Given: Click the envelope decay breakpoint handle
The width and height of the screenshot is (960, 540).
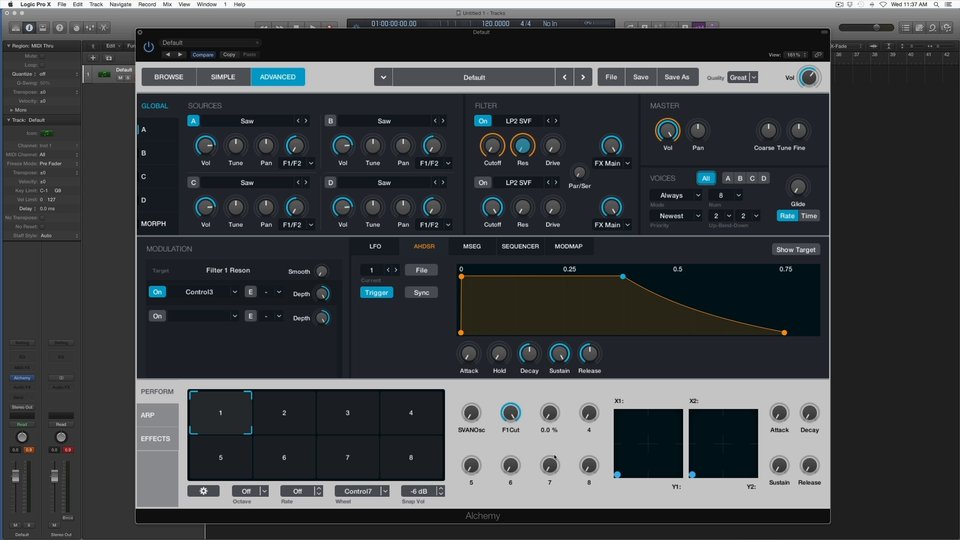Looking at the screenshot, I should click(623, 277).
